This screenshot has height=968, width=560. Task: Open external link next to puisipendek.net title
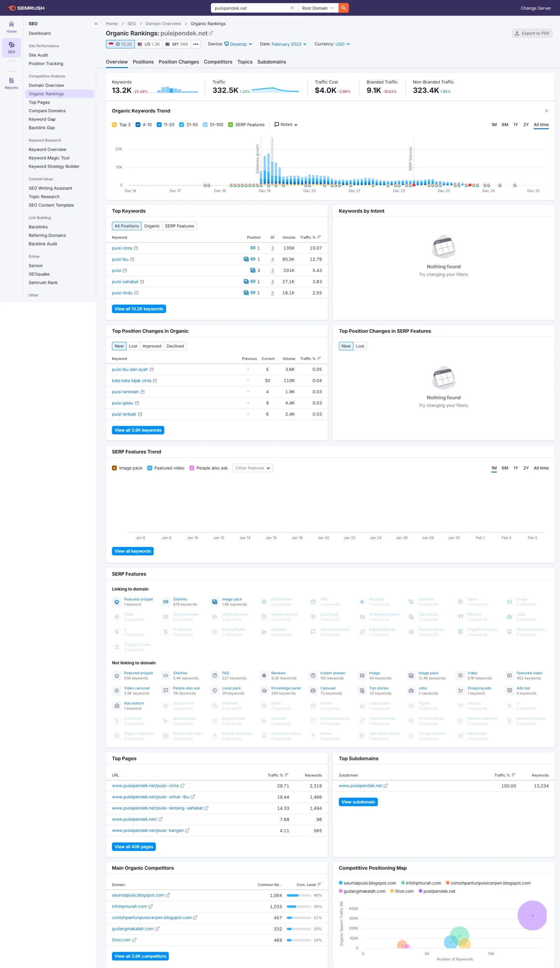(x=211, y=33)
